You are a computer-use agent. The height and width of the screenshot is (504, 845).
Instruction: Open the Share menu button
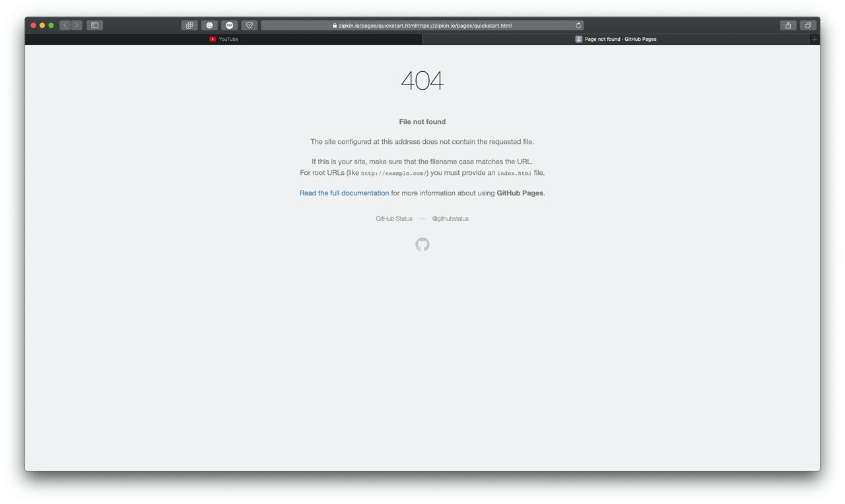788,25
